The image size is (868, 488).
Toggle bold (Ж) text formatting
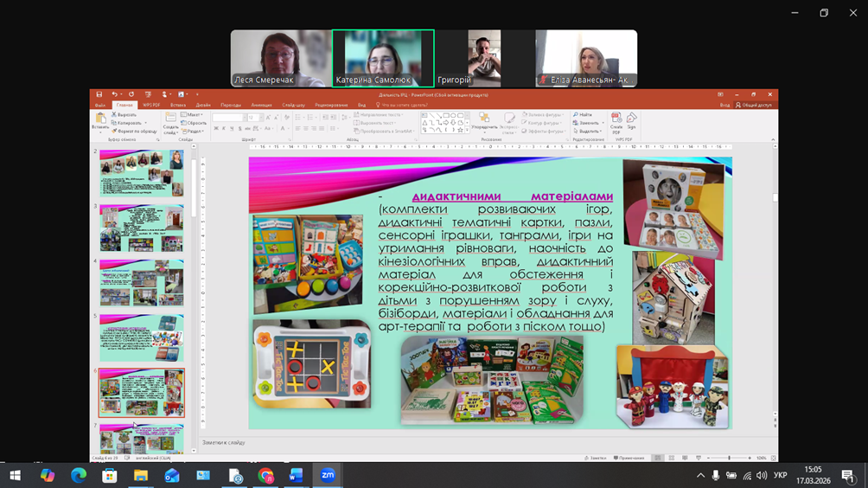pyautogui.click(x=215, y=129)
